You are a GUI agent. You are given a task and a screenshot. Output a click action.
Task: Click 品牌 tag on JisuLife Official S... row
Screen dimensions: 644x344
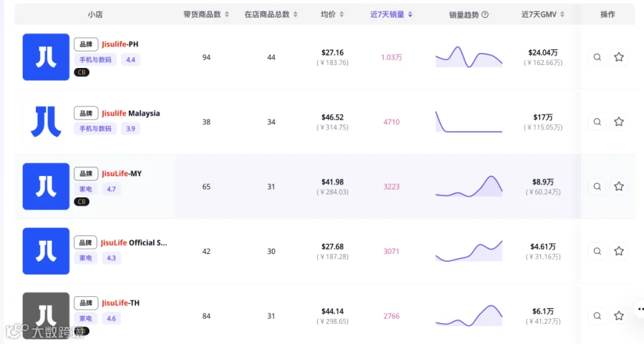coord(85,242)
